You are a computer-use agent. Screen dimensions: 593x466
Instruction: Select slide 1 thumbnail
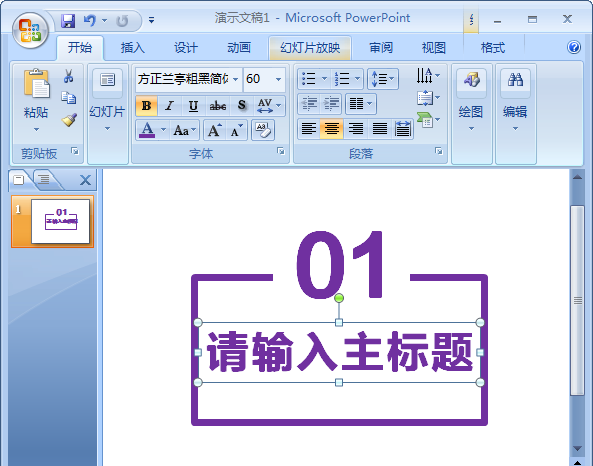point(61,221)
